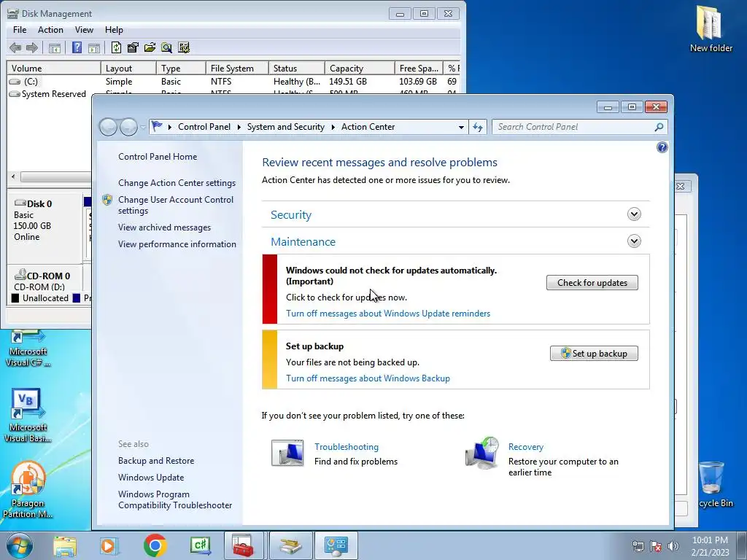This screenshot has width=747, height=560.
Task: Expand breadcrumb arrow after System and Security
Action: [x=333, y=127]
